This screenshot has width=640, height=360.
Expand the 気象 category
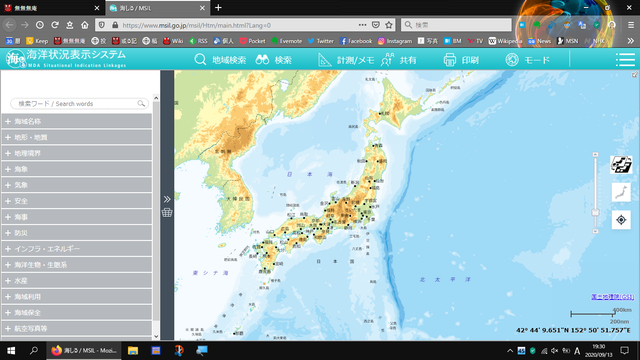(x=77, y=185)
